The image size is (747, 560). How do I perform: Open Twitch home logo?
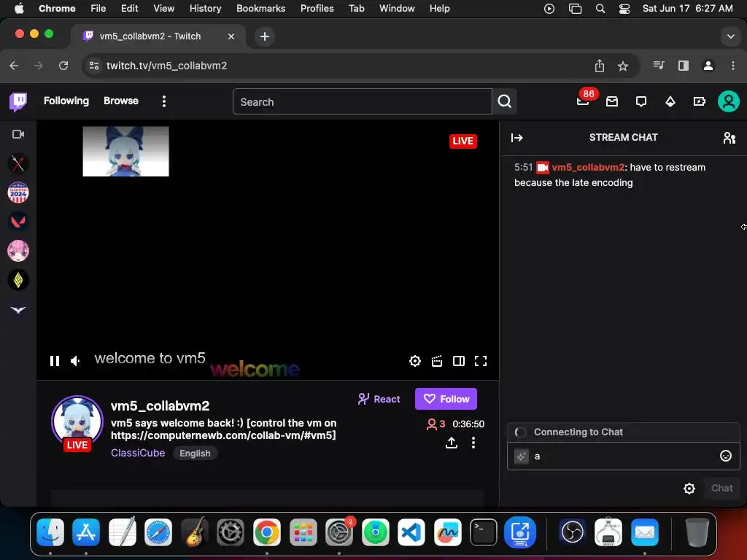click(x=18, y=101)
